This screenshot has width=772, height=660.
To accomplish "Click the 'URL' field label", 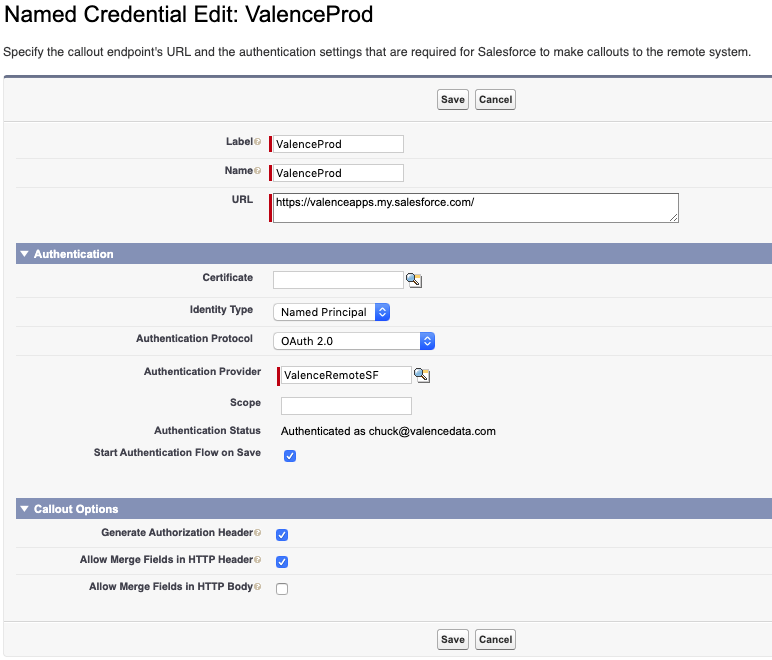I will (242, 199).
